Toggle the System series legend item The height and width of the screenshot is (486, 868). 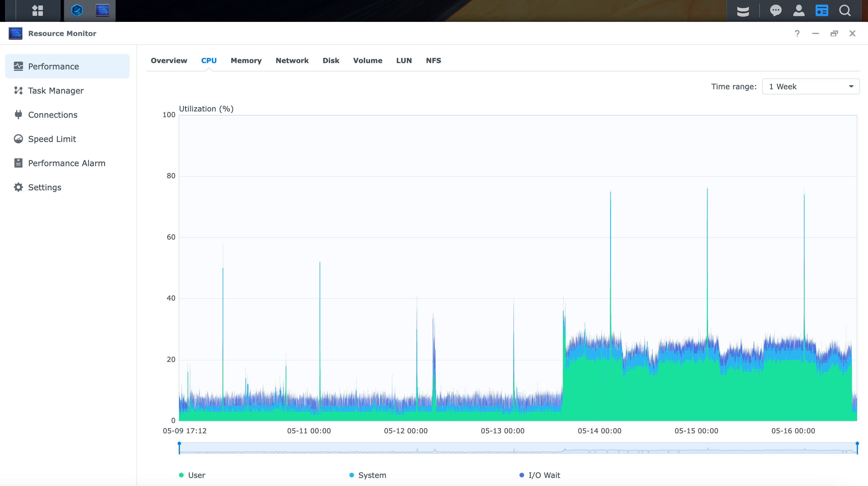point(368,475)
